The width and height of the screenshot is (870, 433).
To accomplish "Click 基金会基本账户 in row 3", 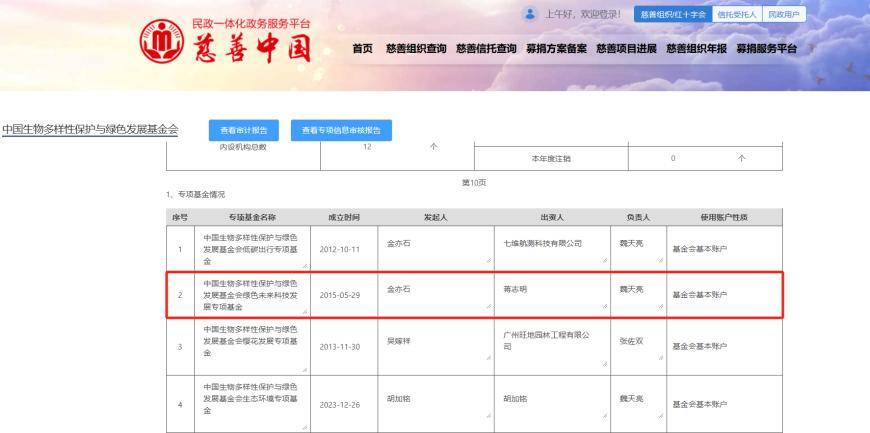I will coord(700,346).
